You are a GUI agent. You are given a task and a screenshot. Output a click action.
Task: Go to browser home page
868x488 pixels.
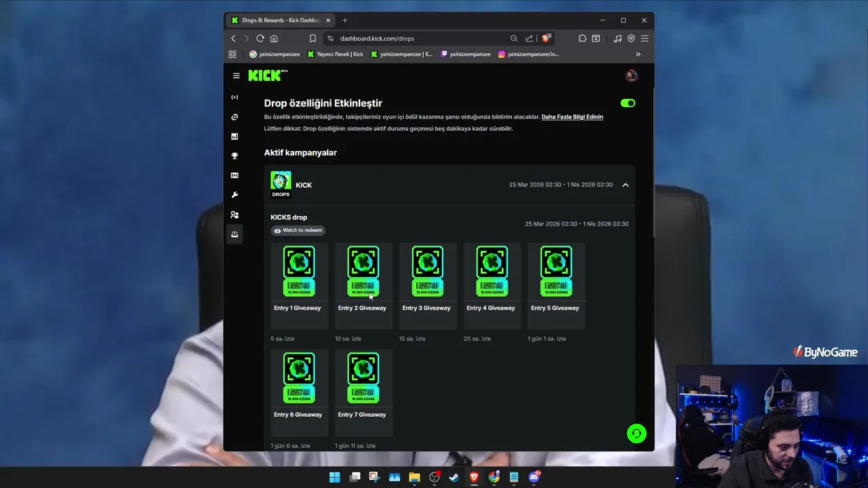point(274,39)
